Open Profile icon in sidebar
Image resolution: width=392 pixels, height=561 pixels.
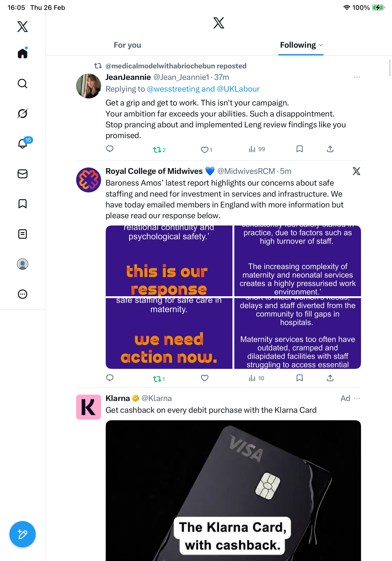pos(23,264)
